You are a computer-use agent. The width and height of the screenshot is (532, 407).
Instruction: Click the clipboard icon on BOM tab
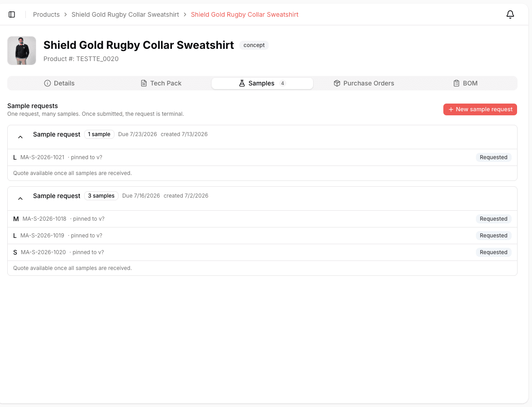tap(456, 83)
